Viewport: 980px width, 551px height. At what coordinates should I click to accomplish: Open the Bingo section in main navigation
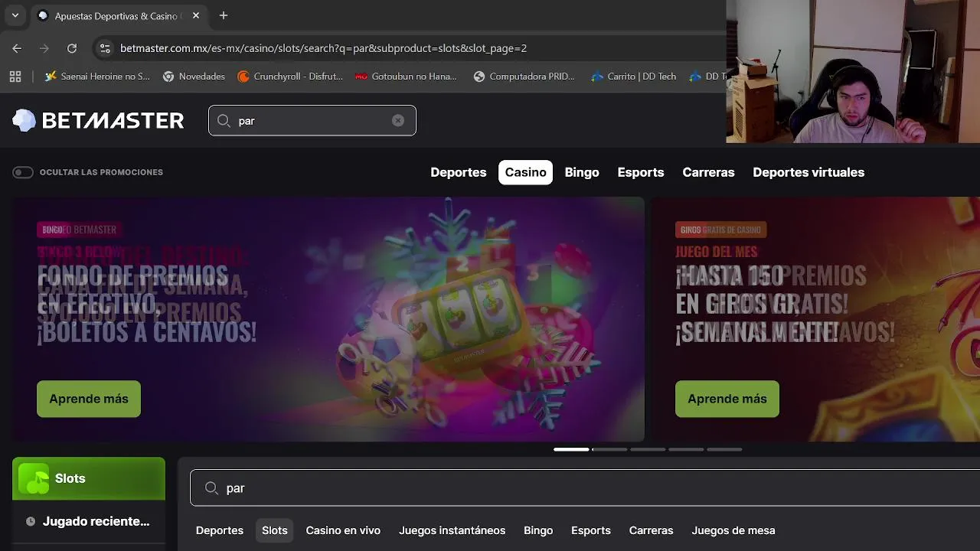(x=582, y=172)
